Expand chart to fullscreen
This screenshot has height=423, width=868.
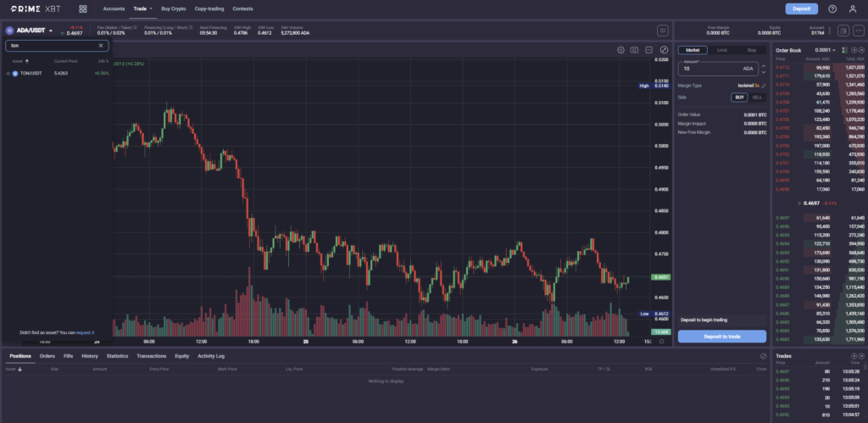coord(664,50)
